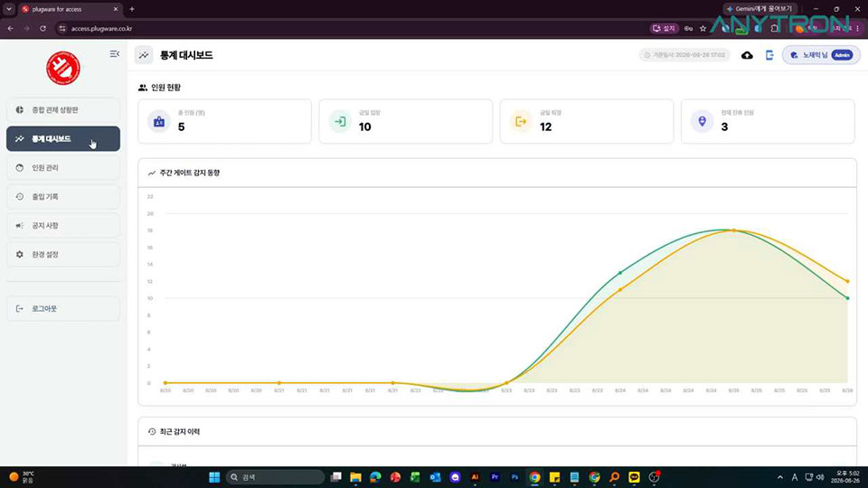Open 환경 설정 settings page
The image size is (868, 488).
(x=63, y=255)
